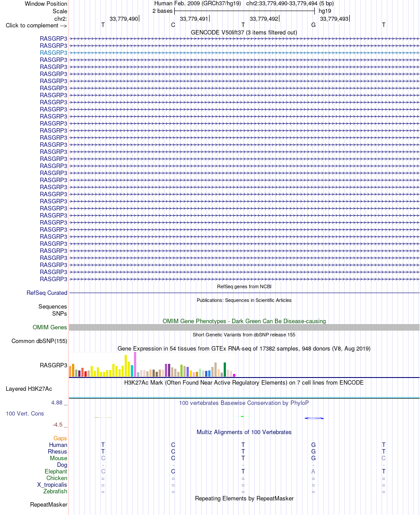Click the G base in the complement row
This screenshot has height=515, width=420.
point(313,25)
